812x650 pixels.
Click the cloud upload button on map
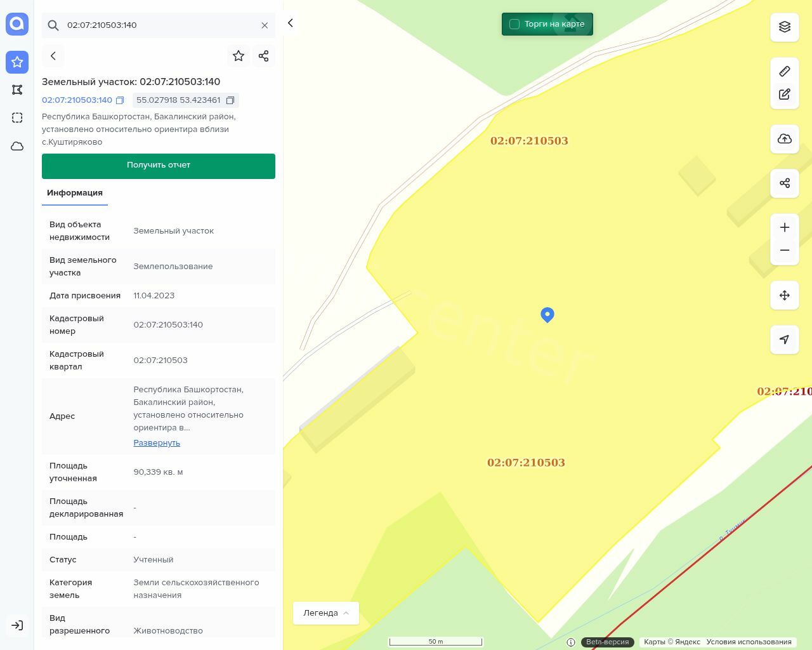point(785,139)
